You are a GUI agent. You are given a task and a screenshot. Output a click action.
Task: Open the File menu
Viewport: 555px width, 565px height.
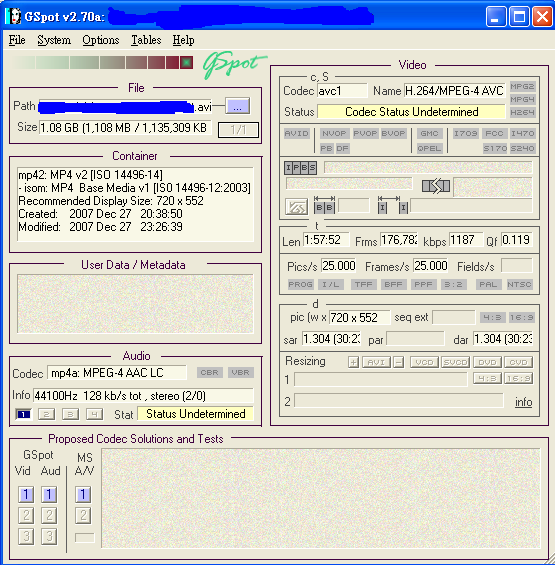(17, 40)
